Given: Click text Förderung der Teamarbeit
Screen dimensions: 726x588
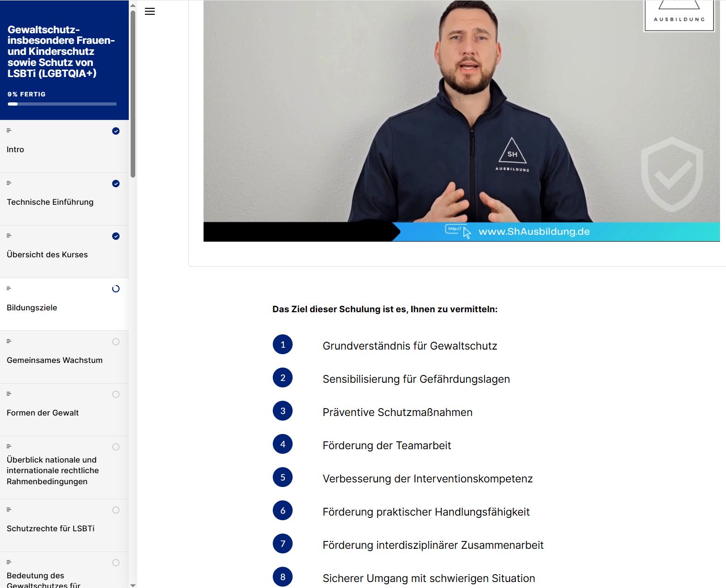Looking at the screenshot, I should pyautogui.click(x=387, y=445).
